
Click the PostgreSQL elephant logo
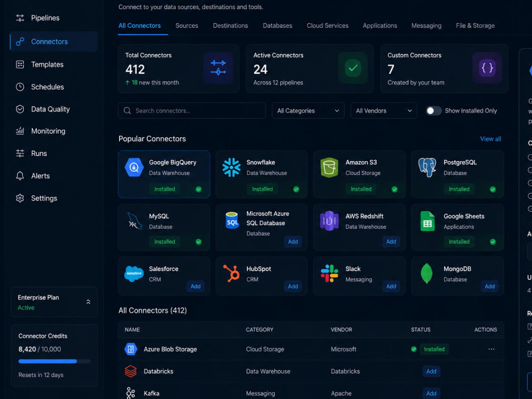(427, 167)
